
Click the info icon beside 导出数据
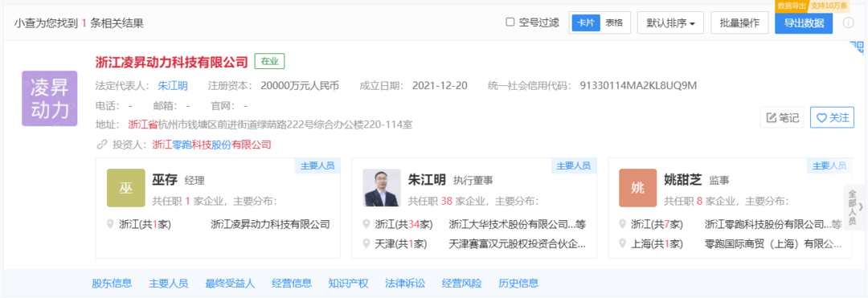click(848, 22)
